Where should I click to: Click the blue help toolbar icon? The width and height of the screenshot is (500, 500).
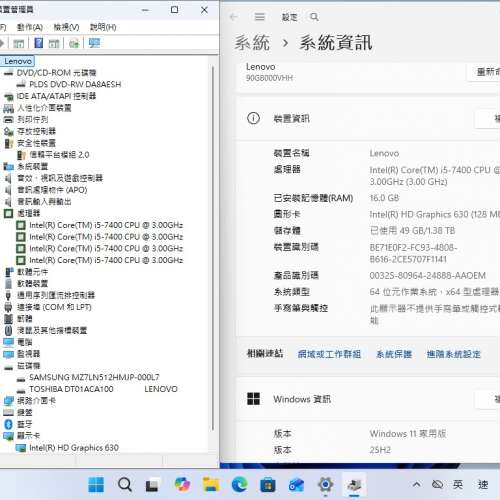click(39, 43)
